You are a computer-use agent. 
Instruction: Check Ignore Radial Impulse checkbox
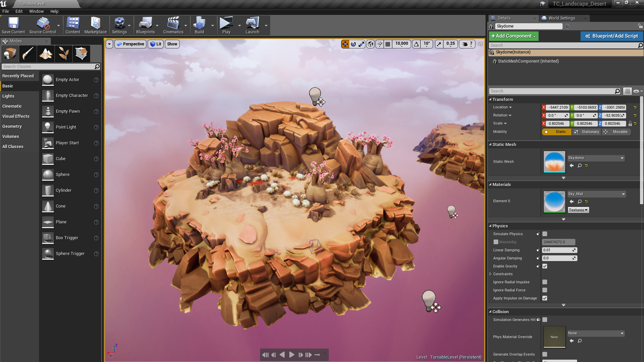click(545, 282)
